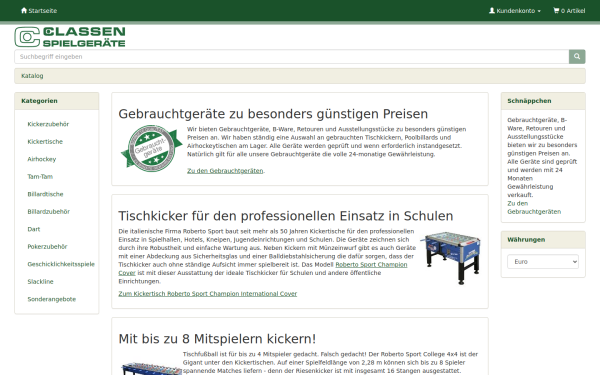Open Billardzubehör category
The height and width of the screenshot is (375, 600).
49,212
